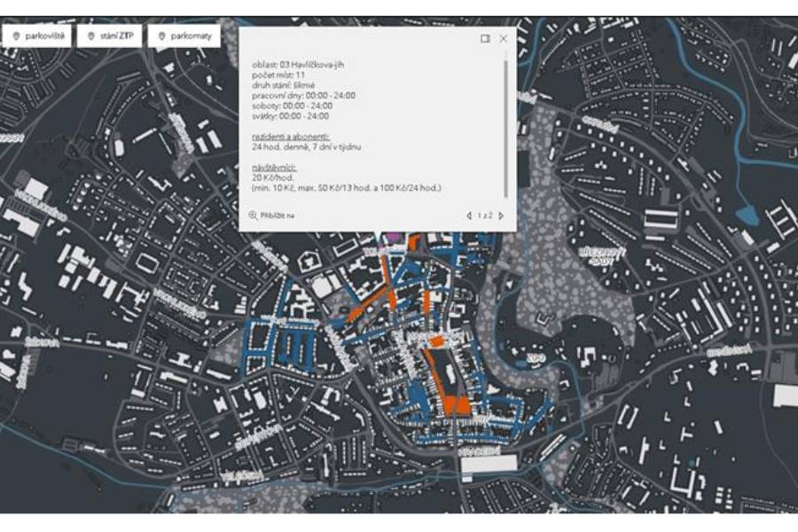
Task: Click the ZOO label on the map
Action: click(x=534, y=359)
